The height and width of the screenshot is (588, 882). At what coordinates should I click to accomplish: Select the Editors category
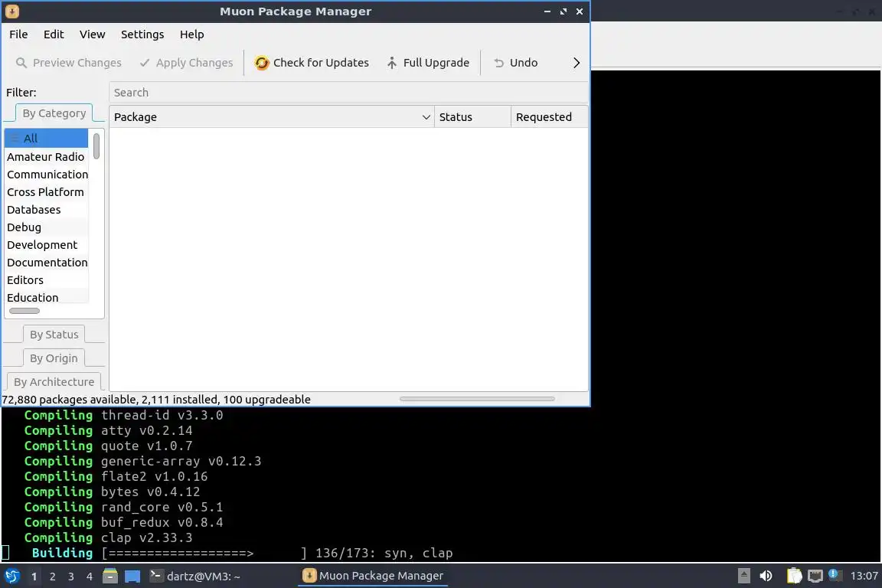(x=46, y=279)
